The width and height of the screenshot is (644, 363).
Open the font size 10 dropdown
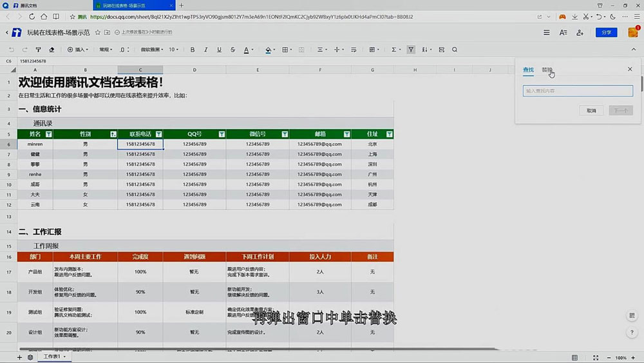point(174,50)
